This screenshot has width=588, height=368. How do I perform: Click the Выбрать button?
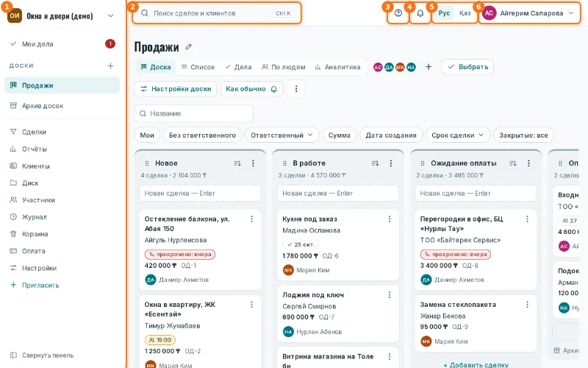click(x=467, y=67)
